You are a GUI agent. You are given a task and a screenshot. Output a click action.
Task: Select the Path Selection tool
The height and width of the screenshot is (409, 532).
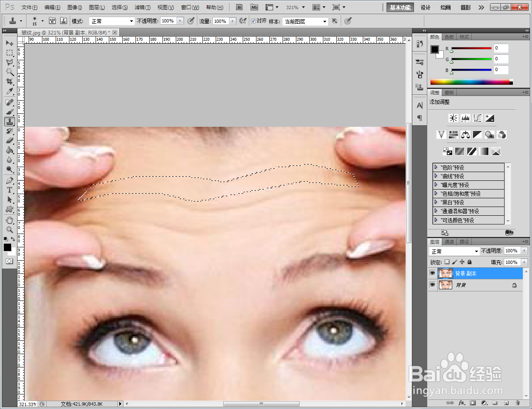click(10, 200)
